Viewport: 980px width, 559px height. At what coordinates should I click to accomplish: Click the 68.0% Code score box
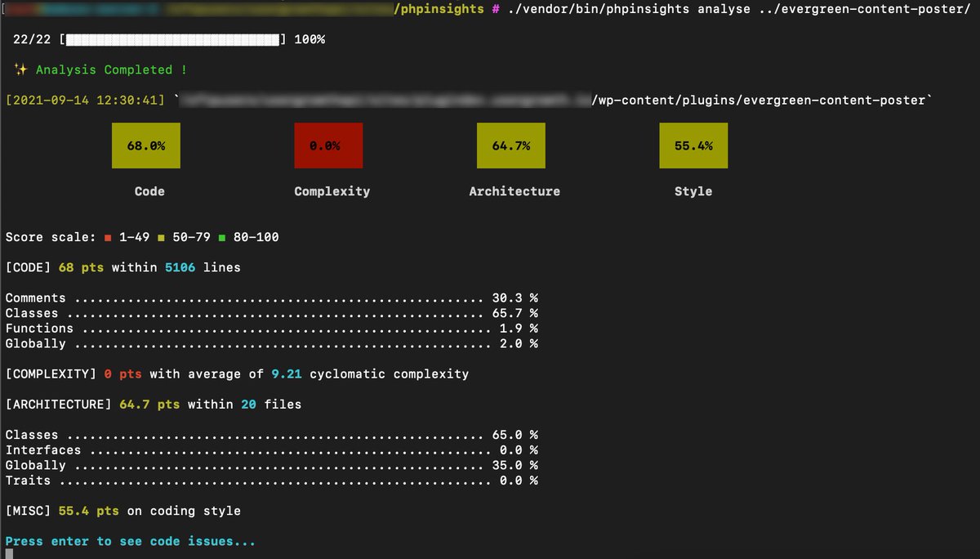pyautogui.click(x=146, y=145)
